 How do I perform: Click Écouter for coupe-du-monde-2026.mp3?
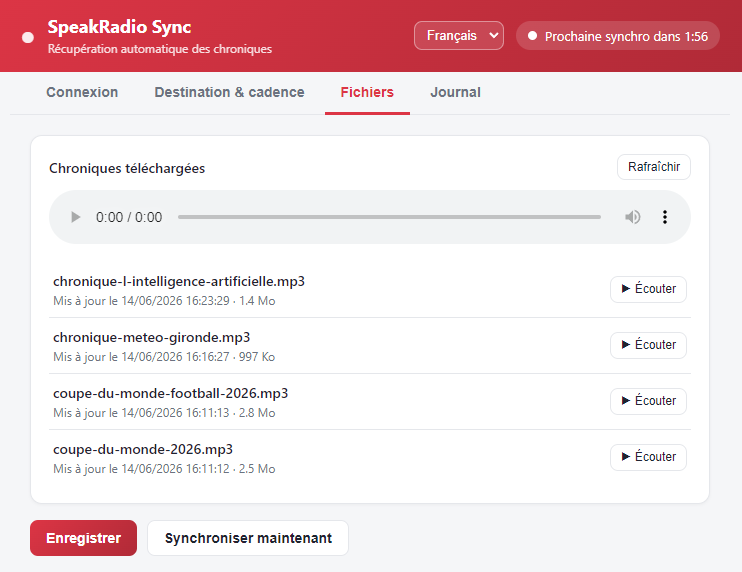[x=648, y=457]
